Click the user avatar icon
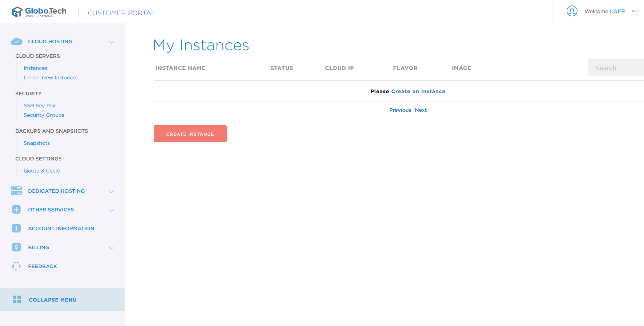The width and height of the screenshot is (644, 326). coord(572,11)
